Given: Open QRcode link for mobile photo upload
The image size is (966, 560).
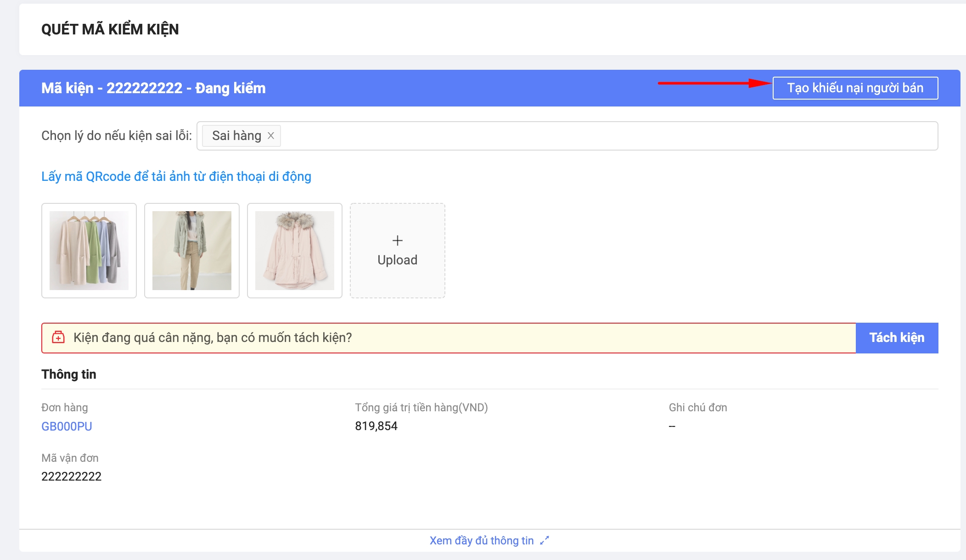Looking at the screenshot, I should click(x=176, y=176).
